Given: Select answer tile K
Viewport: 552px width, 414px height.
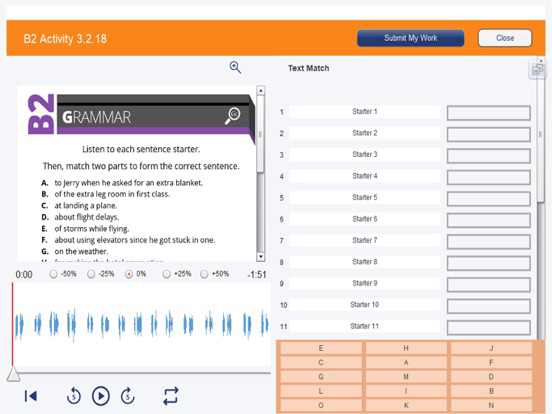Looking at the screenshot, I should [x=406, y=405].
